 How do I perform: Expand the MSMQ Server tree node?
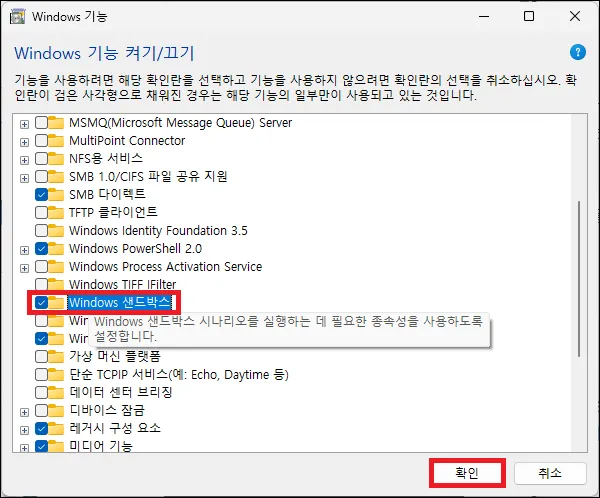[x=24, y=124]
